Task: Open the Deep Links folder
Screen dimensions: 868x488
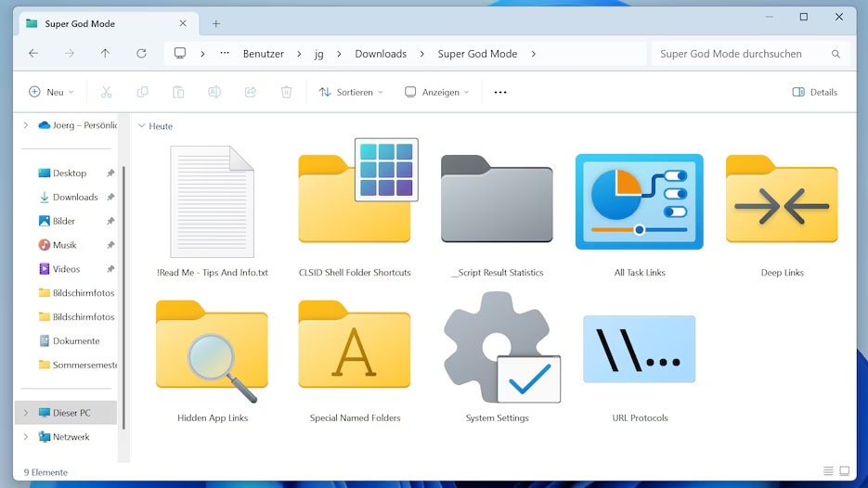Action: [781, 202]
